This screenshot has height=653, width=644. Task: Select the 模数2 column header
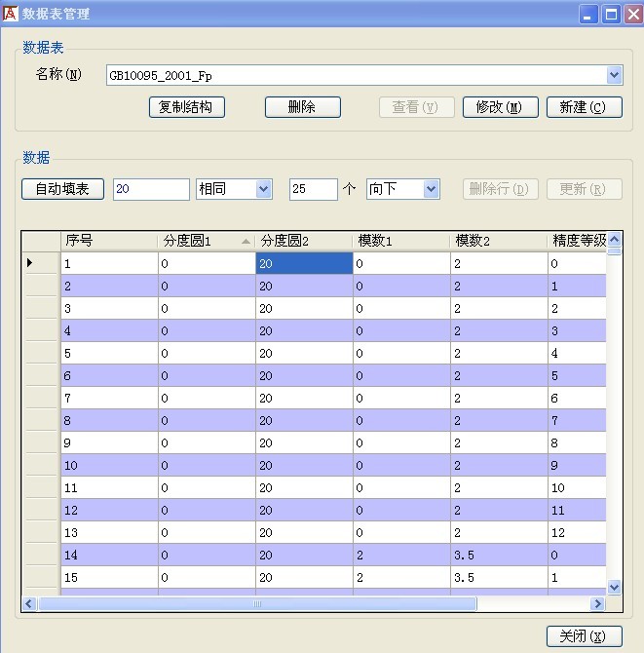coord(498,241)
